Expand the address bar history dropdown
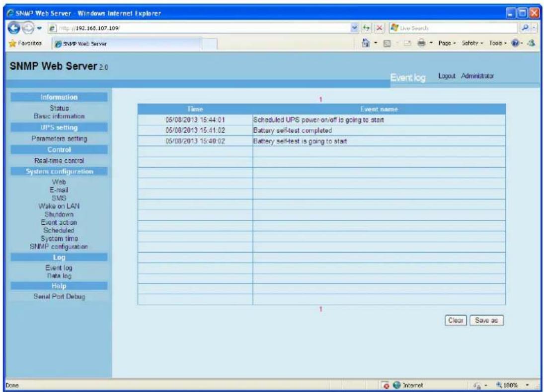The width and height of the screenshot is (544, 392). coord(354,28)
